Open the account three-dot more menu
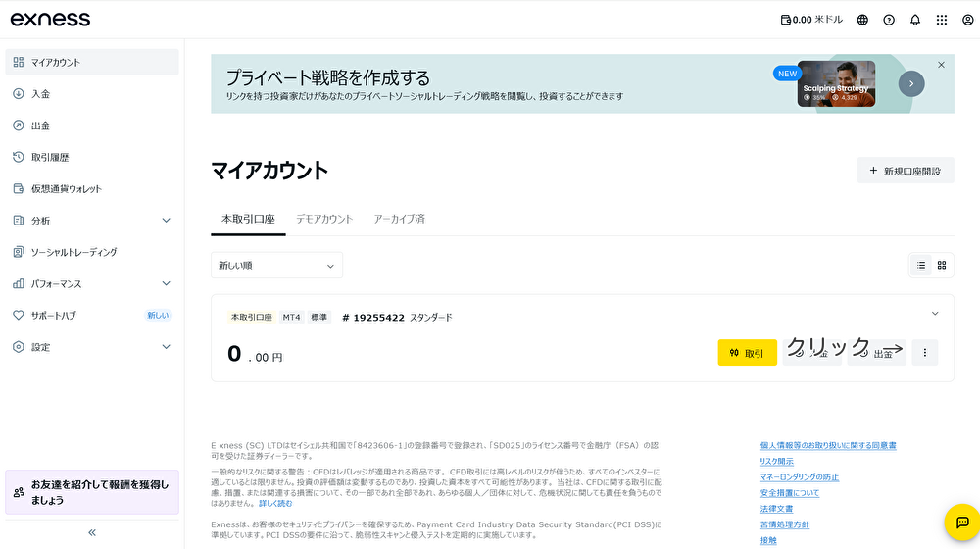980x549 pixels. coord(925,353)
